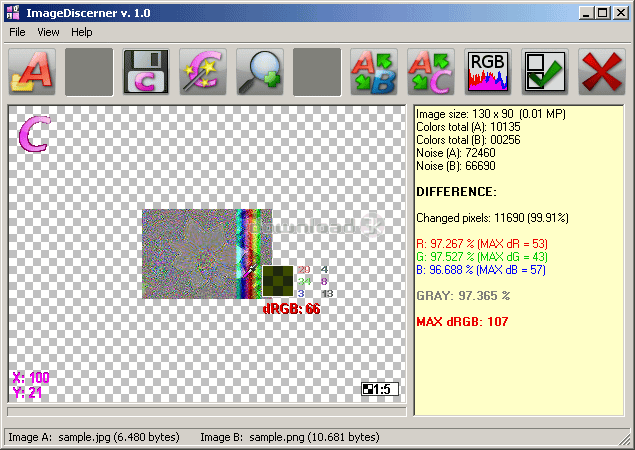Click the second empty gray toolbar slot

point(317,72)
